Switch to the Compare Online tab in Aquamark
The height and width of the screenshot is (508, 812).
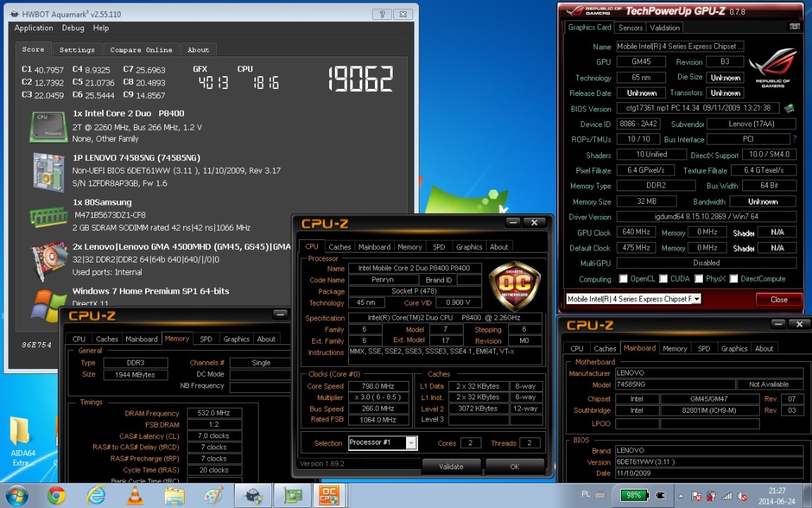(x=142, y=50)
